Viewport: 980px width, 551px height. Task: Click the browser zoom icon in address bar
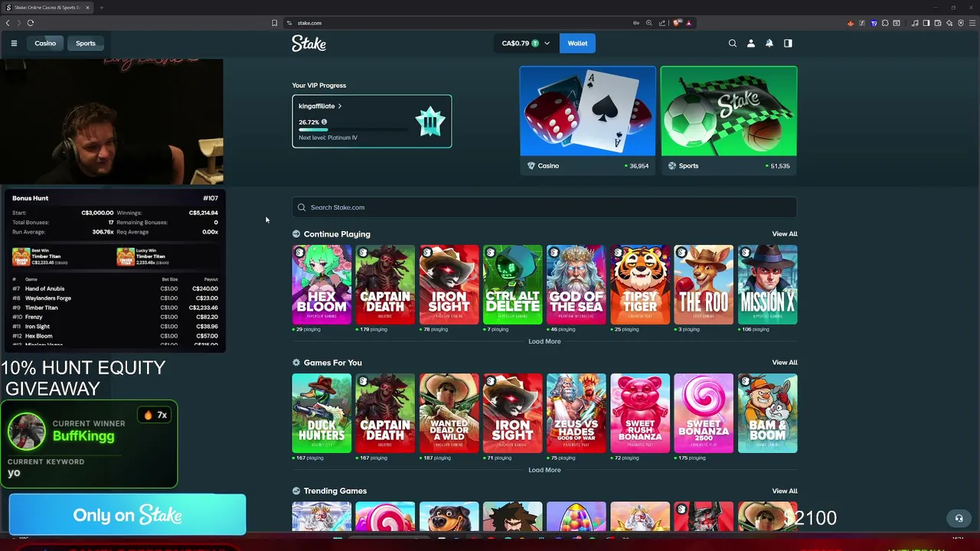(649, 23)
